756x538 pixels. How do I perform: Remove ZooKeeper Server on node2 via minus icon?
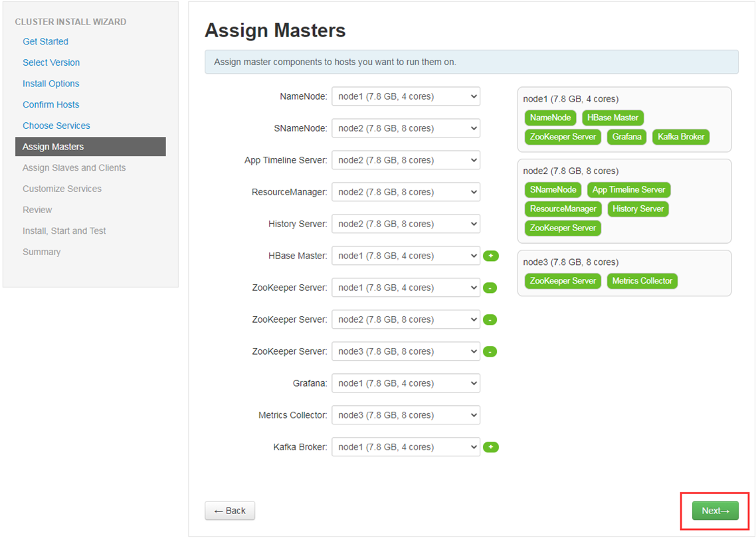(490, 319)
